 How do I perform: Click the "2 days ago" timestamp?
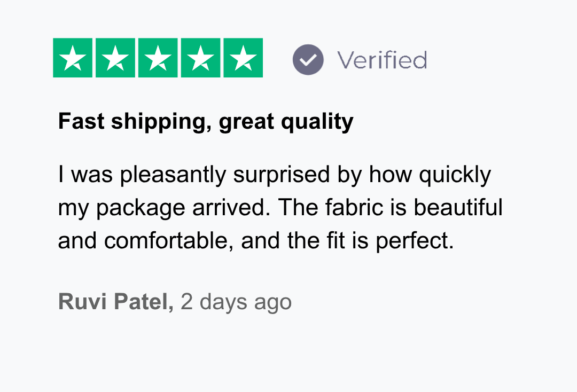tap(236, 302)
